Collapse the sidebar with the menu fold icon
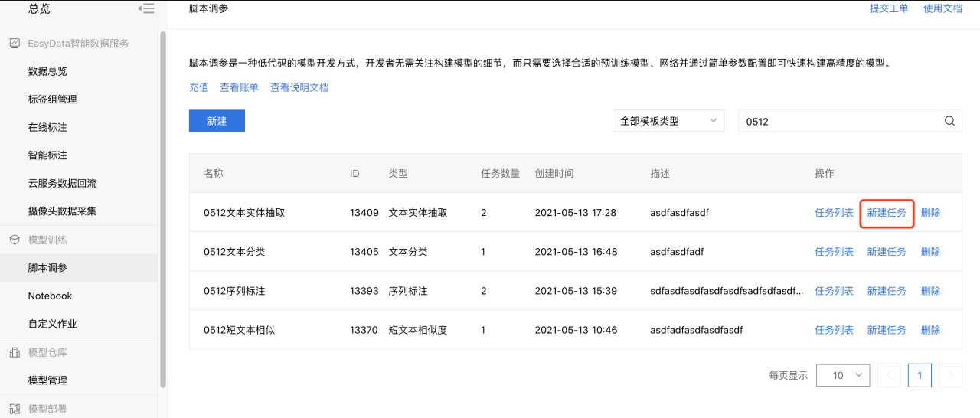The height and width of the screenshot is (418, 980). (145, 8)
